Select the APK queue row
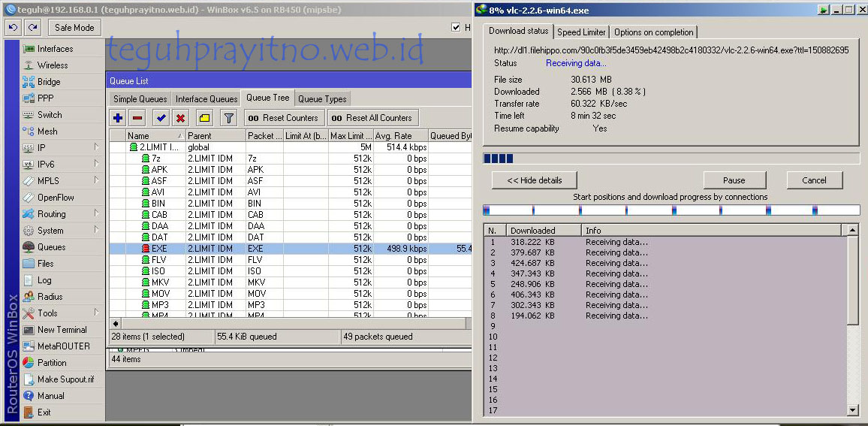This screenshot has height=426, width=868. point(290,170)
